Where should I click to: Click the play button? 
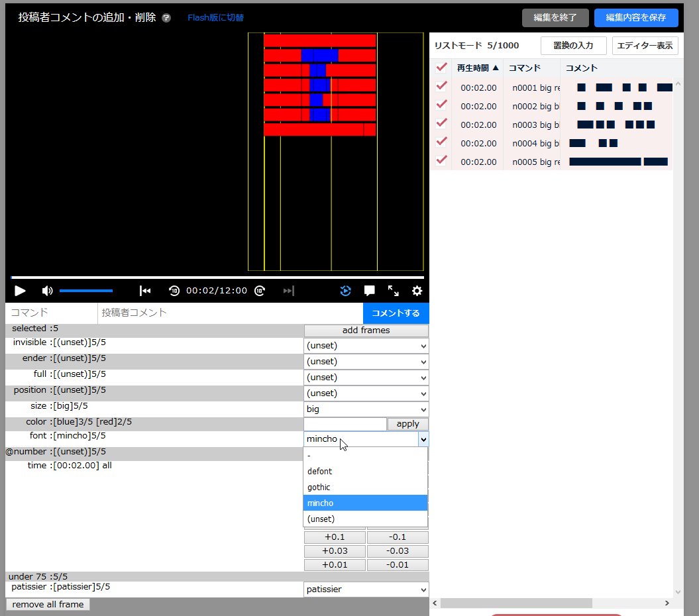pos(20,291)
